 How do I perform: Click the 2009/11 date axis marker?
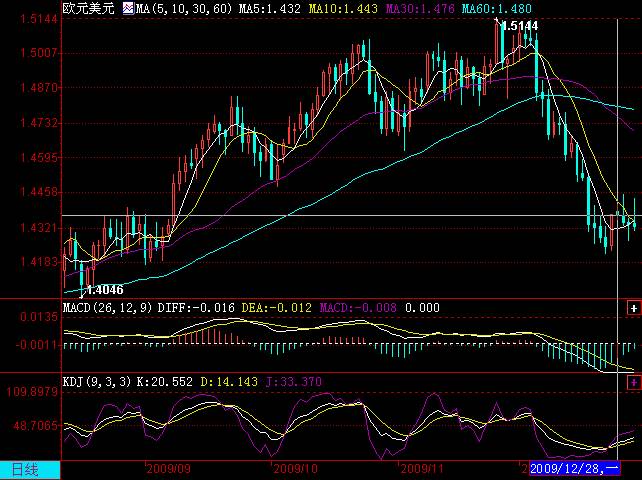[422, 469]
